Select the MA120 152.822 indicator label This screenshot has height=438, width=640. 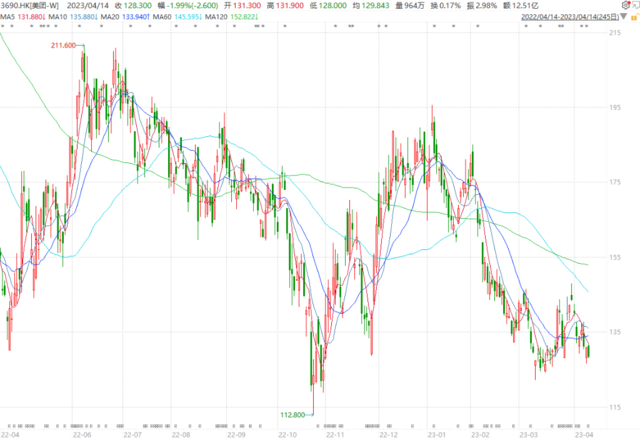pos(231,17)
